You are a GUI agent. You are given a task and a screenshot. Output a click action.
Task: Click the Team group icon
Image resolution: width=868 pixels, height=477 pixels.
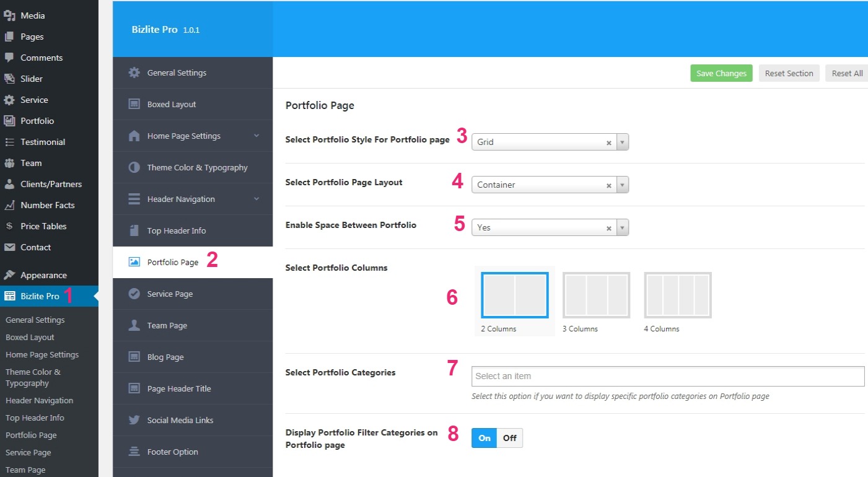[9, 163]
